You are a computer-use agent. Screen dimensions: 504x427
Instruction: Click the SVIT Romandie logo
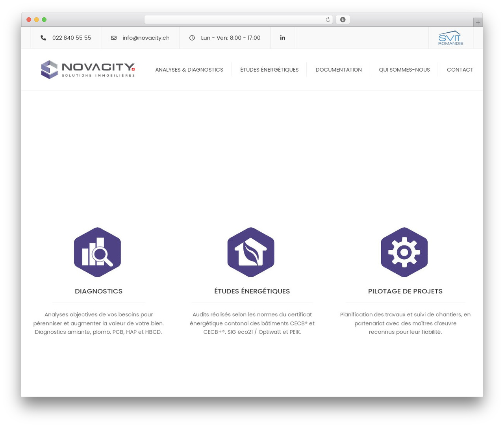tap(451, 38)
